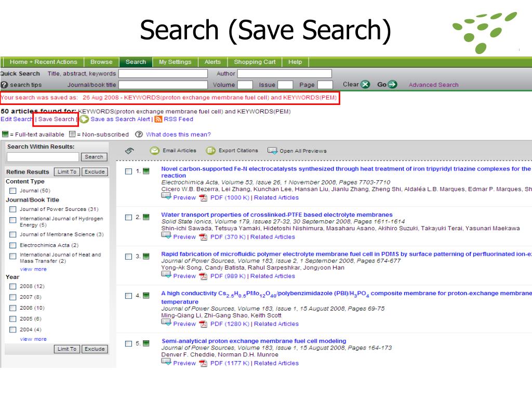Tick the year 2004 (4) checkbox

tap(13, 330)
